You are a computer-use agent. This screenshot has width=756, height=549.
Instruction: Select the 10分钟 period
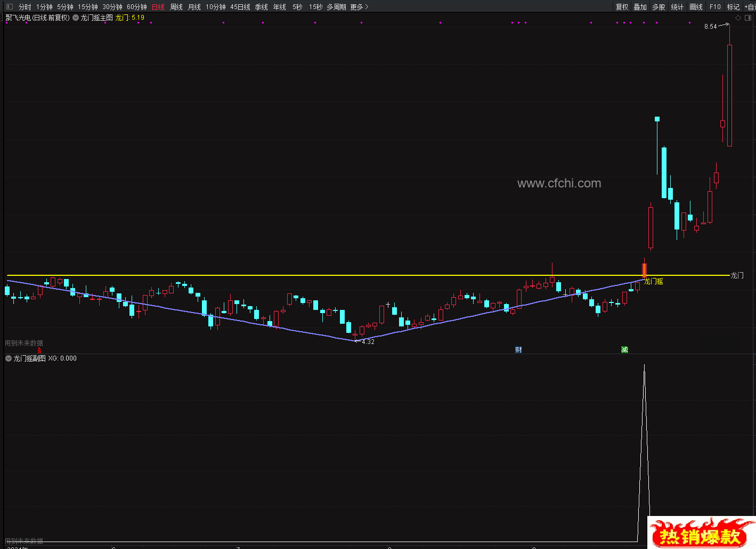216,7
